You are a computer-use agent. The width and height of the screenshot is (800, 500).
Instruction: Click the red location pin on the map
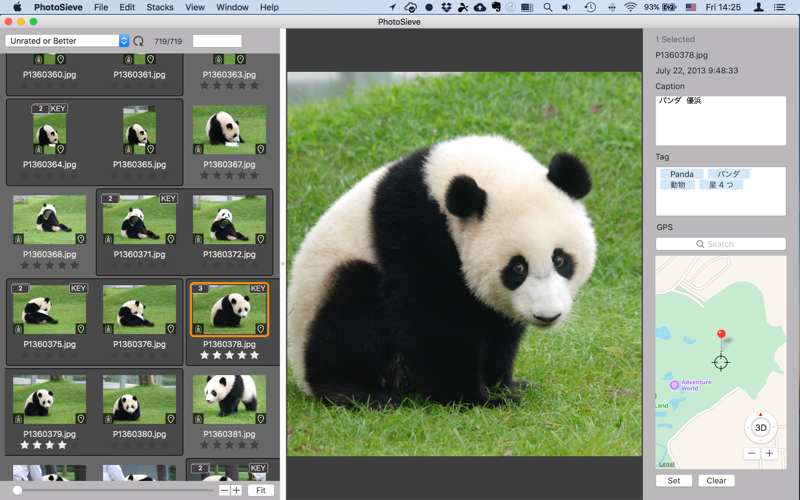720,335
